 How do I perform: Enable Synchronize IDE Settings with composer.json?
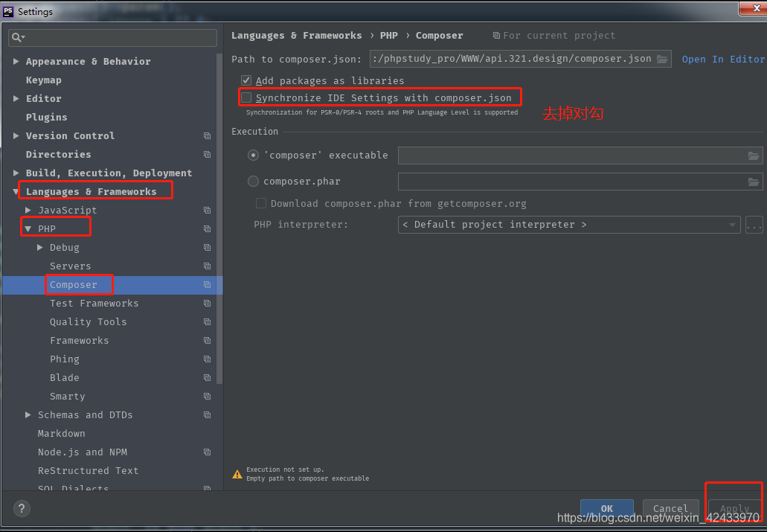coord(245,96)
